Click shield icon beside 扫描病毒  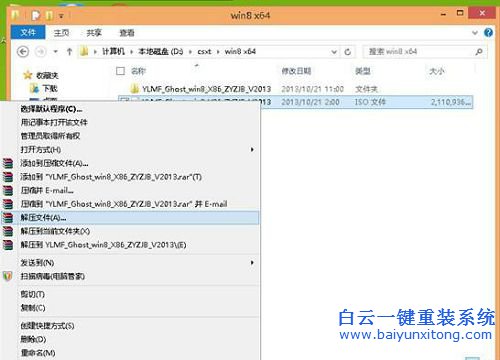tap(7, 276)
